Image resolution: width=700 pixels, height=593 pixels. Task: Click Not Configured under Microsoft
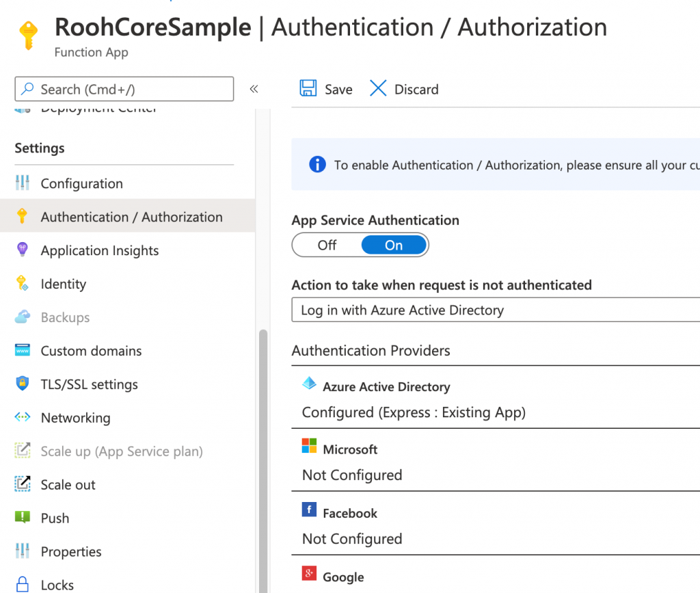point(352,475)
